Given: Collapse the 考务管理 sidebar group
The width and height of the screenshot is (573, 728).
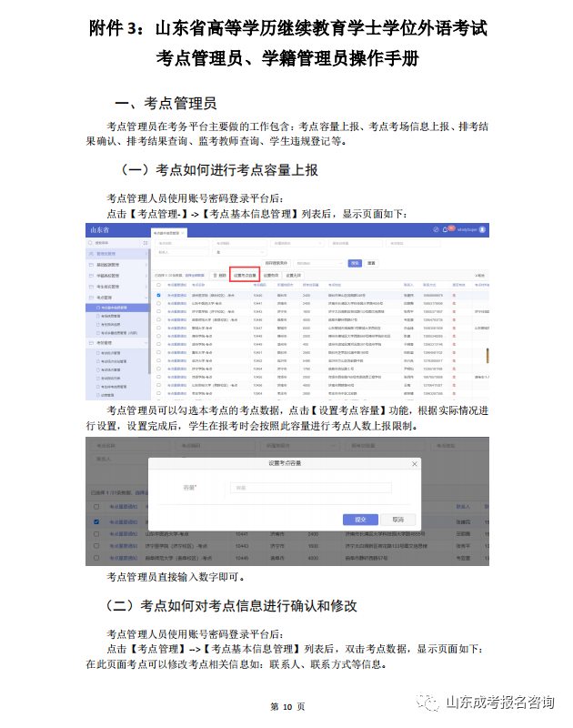Looking at the screenshot, I should click(x=146, y=343).
